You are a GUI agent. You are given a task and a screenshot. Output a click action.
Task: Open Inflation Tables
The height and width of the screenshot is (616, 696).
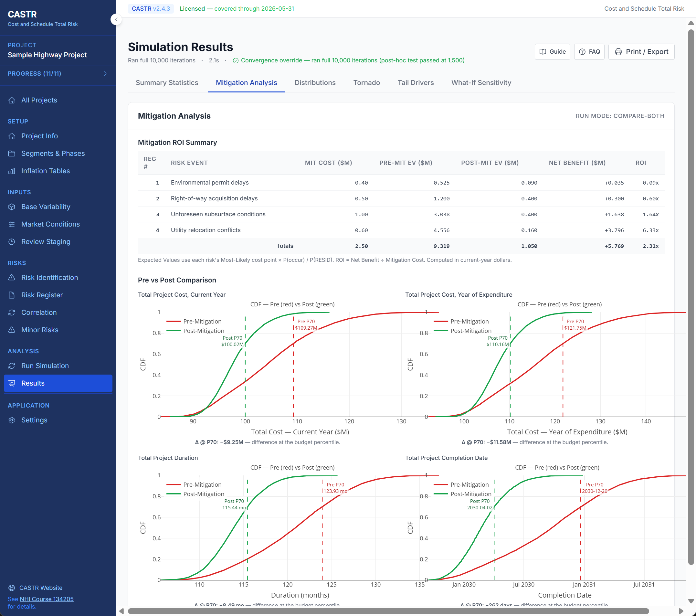(x=45, y=171)
